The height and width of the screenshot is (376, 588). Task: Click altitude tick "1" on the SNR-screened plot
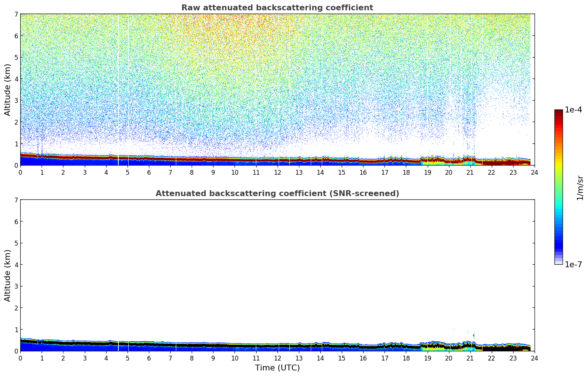pos(16,330)
